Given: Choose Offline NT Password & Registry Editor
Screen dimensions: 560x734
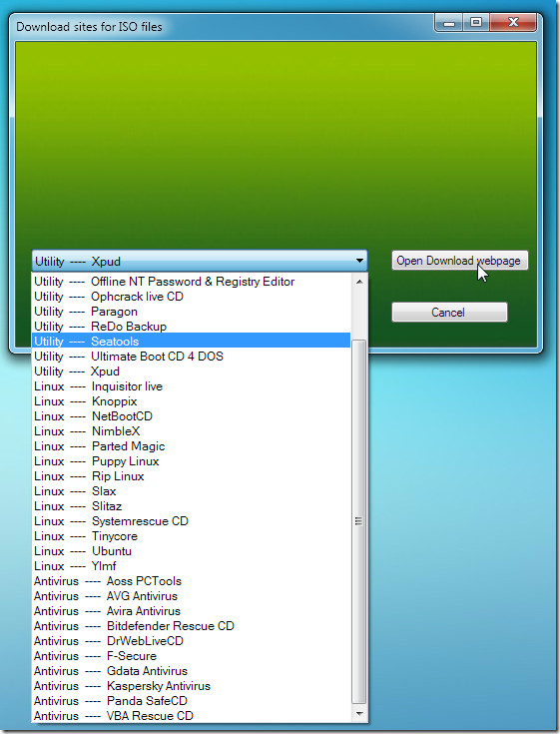Looking at the screenshot, I should click(191, 282).
